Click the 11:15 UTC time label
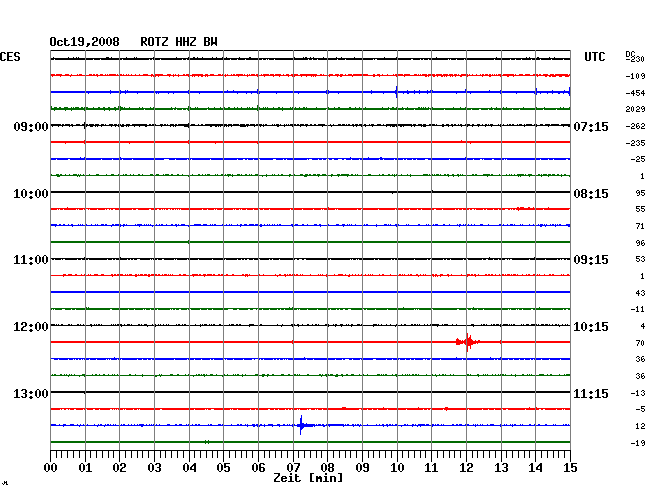Viewport: 650px width, 494px height. [591, 393]
